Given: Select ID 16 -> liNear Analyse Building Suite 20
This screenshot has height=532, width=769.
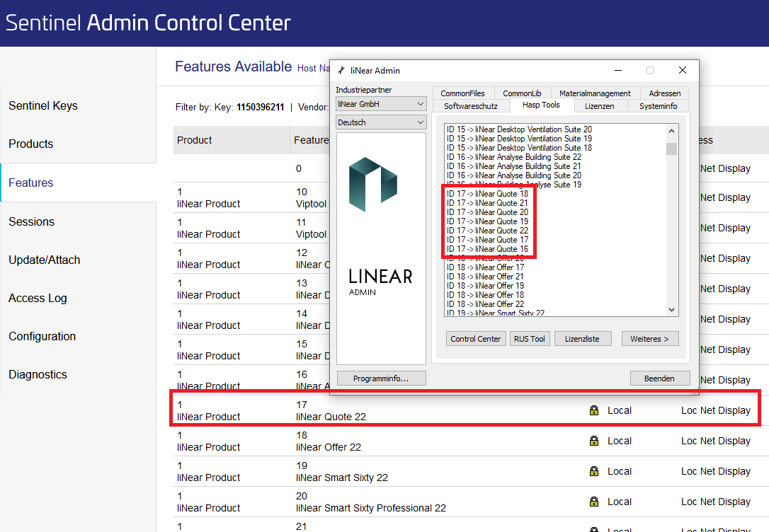Looking at the screenshot, I should (x=514, y=176).
